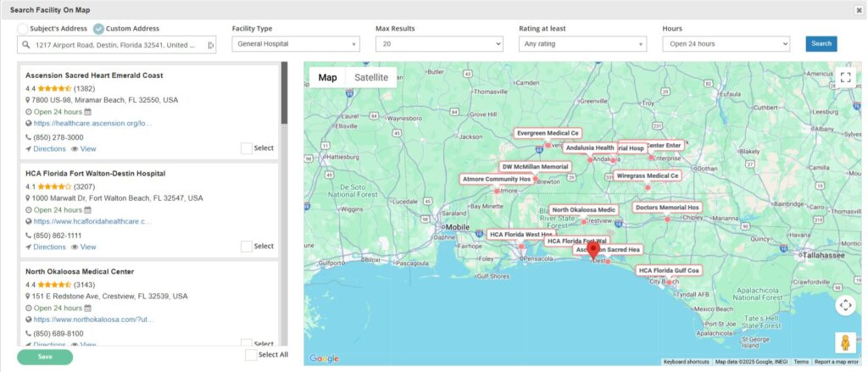Open map Terms link

click(x=801, y=362)
